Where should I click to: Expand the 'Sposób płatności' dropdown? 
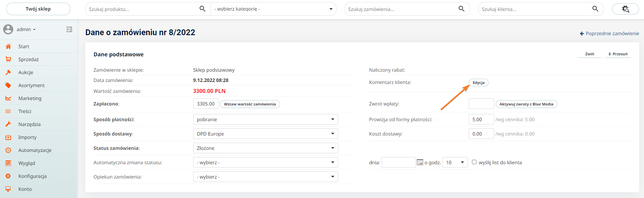(x=265, y=119)
